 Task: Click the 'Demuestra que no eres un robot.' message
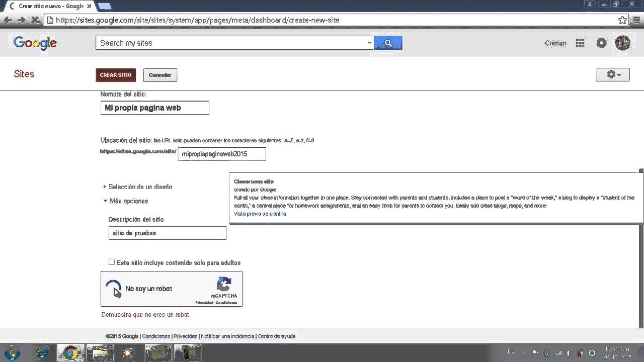point(146,315)
